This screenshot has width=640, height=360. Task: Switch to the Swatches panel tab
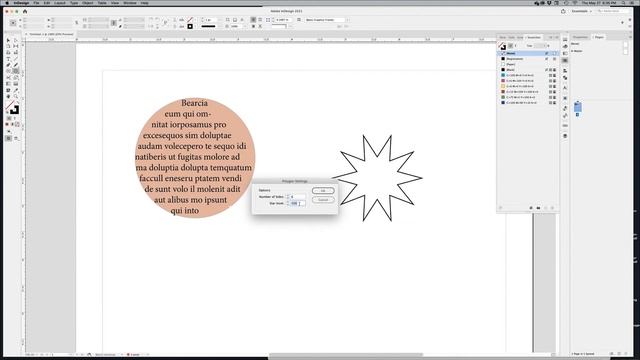(x=534, y=37)
